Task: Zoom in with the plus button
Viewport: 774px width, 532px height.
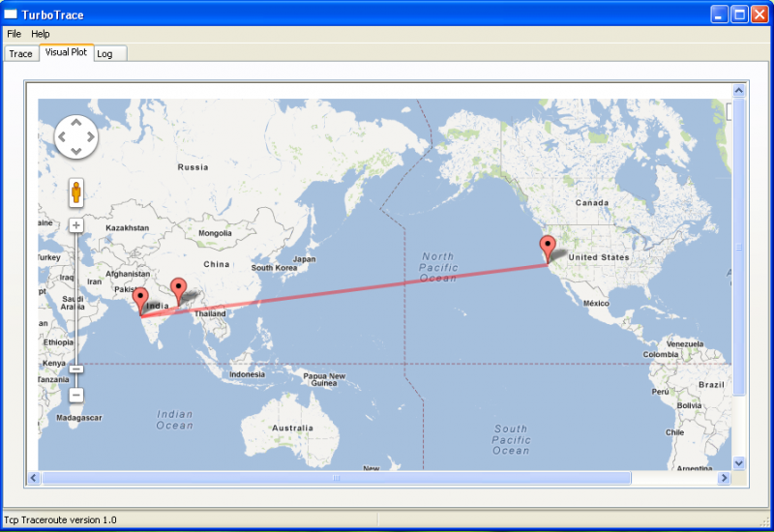Action: (x=76, y=225)
